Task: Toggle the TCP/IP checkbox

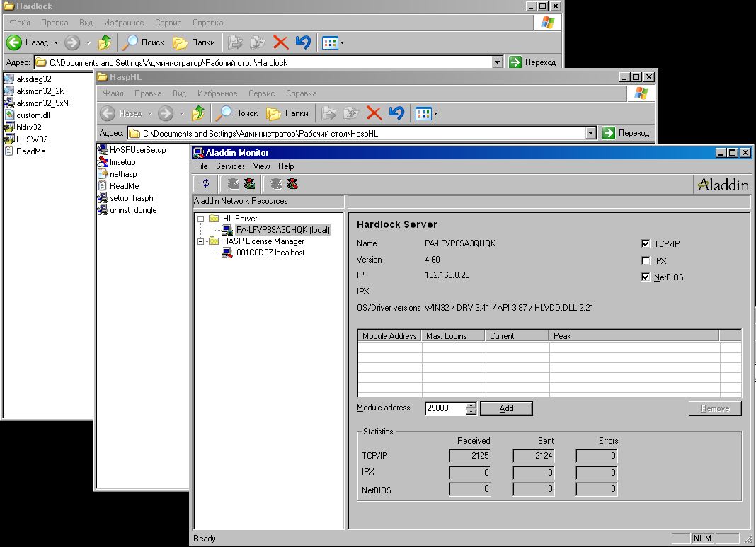Action: click(646, 244)
